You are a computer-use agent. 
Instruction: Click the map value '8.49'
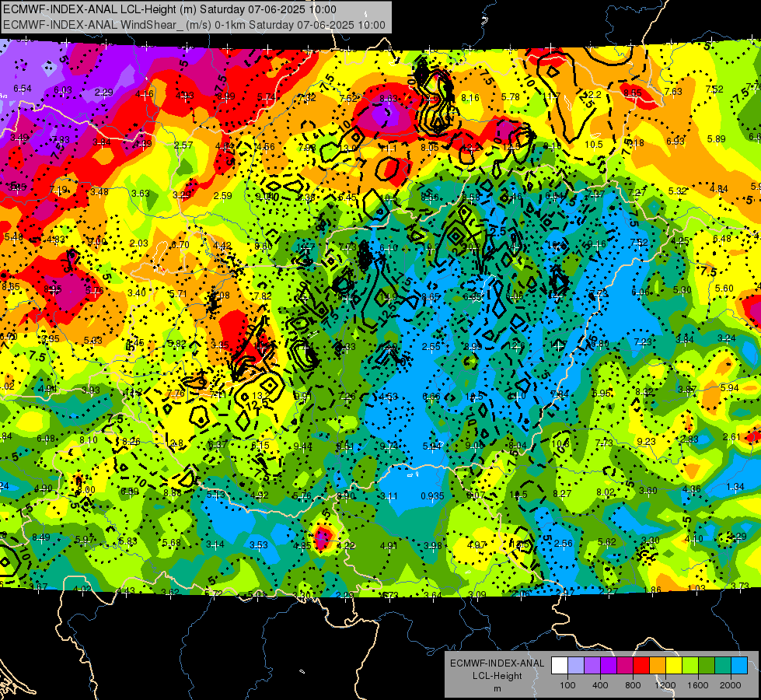(x=41, y=537)
